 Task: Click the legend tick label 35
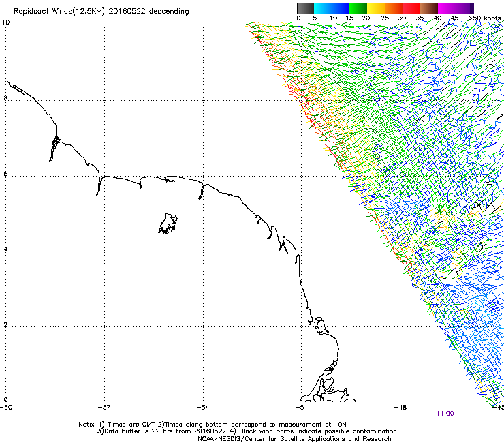click(420, 18)
